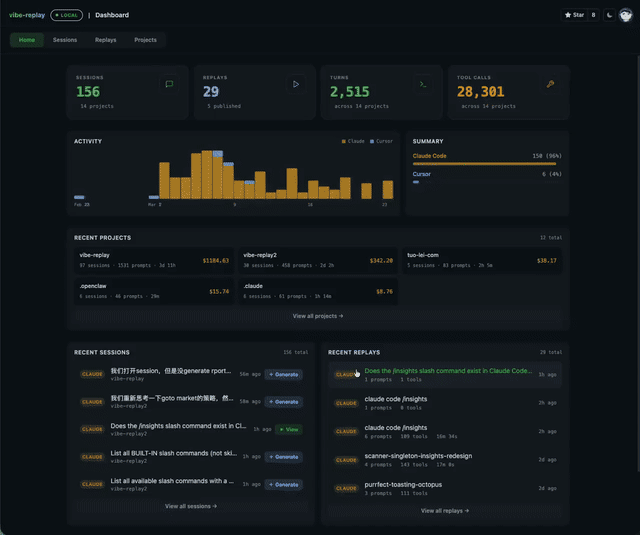Click View all projects link
The image size is (640, 535).
pos(318,316)
